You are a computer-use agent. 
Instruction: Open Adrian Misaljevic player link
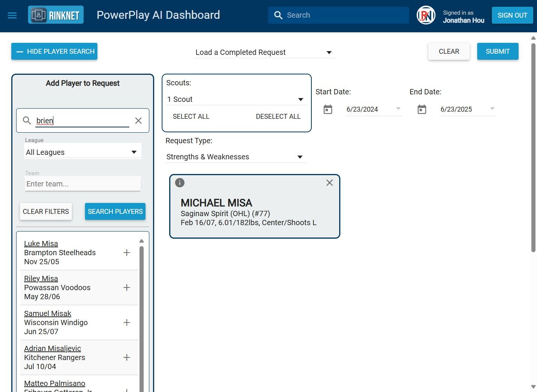tap(53, 348)
